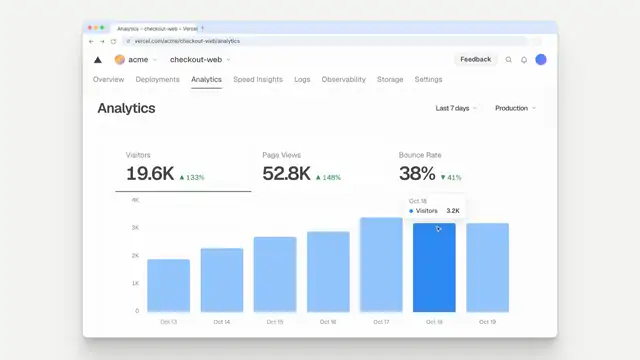Go back with browser back arrow
The image size is (640, 360).
(91, 41)
